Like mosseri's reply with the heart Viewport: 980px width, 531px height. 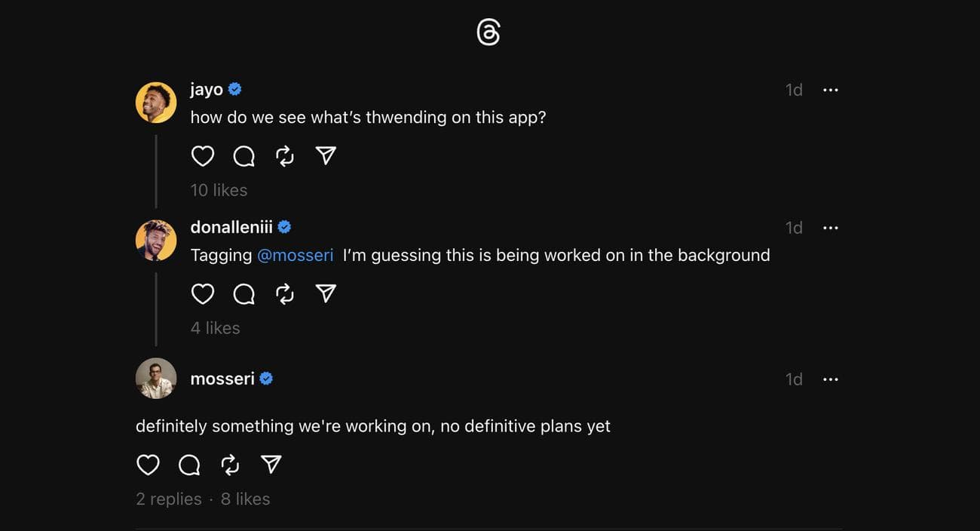tap(148, 465)
